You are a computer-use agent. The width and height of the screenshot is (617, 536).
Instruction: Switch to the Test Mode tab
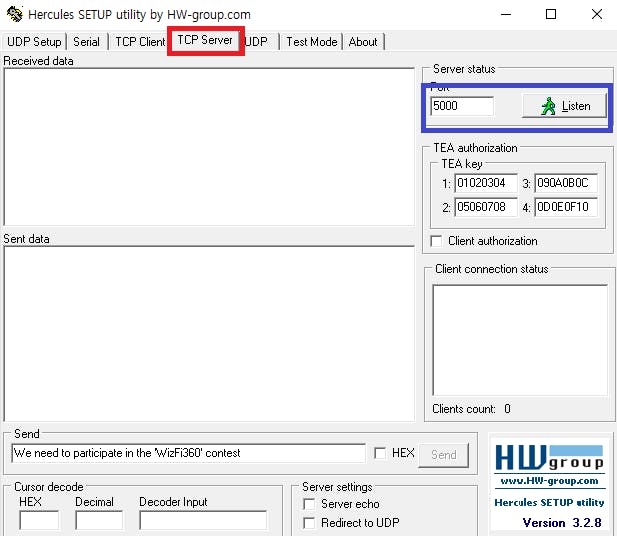pyautogui.click(x=312, y=42)
